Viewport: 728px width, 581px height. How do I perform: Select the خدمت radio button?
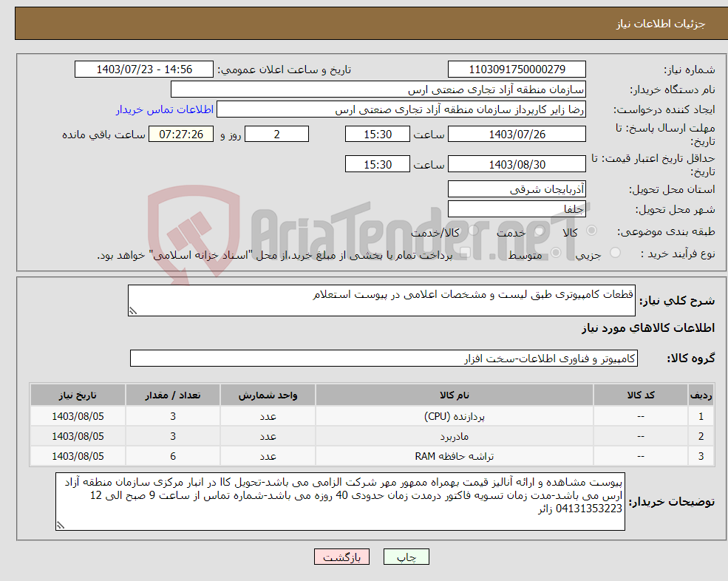click(x=539, y=231)
